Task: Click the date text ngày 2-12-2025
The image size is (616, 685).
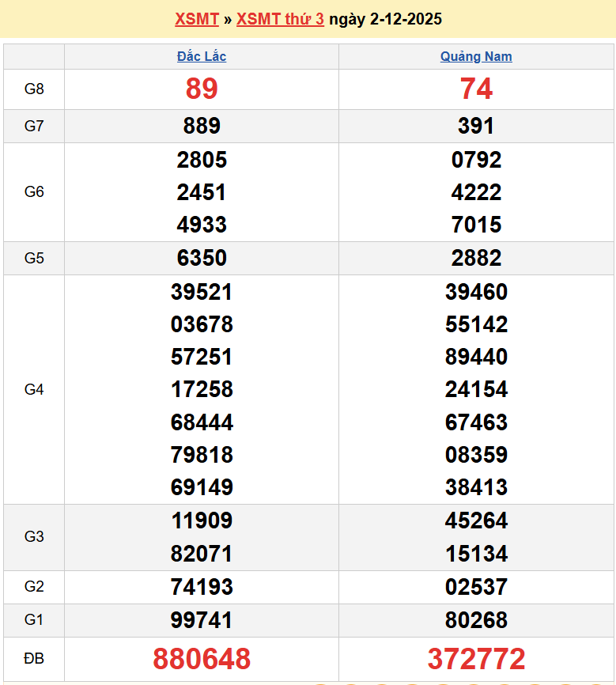Action: pyautogui.click(x=385, y=19)
